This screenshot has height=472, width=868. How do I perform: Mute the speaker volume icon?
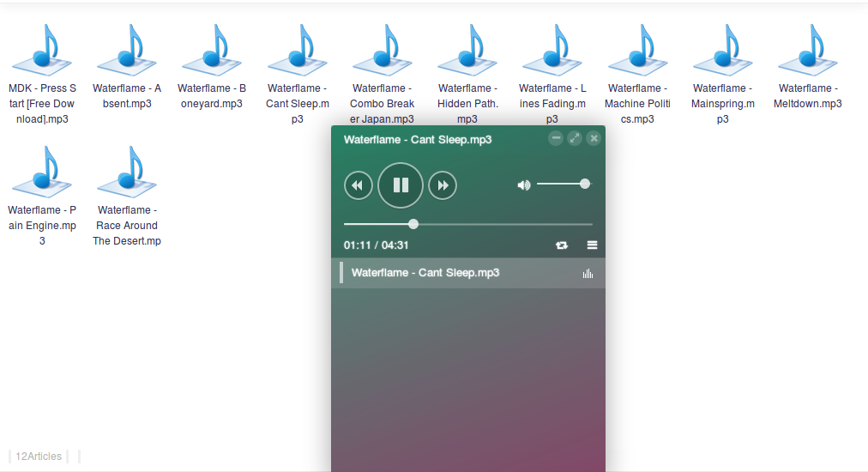(x=524, y=185)
